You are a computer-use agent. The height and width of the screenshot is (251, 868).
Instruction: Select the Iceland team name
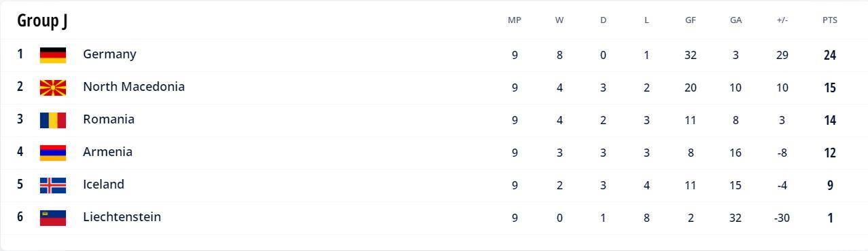tap(103, 185)
